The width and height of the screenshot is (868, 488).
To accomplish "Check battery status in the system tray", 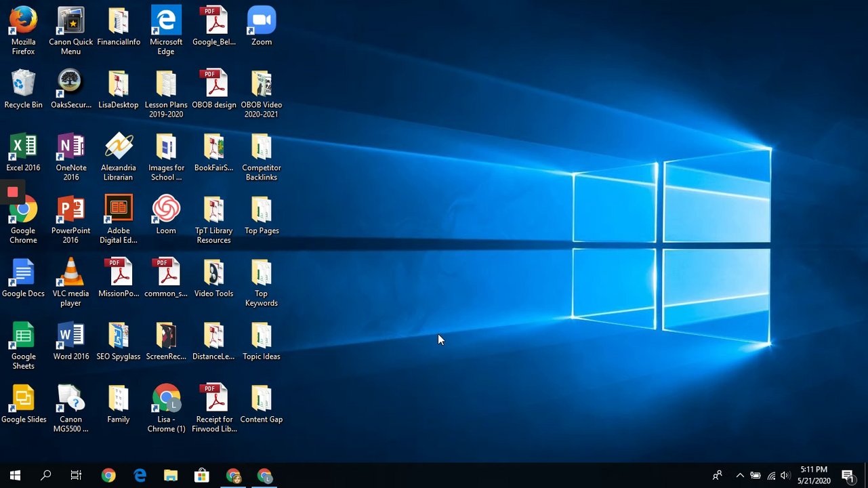I will pyautogui.click(x=756, y=475).
